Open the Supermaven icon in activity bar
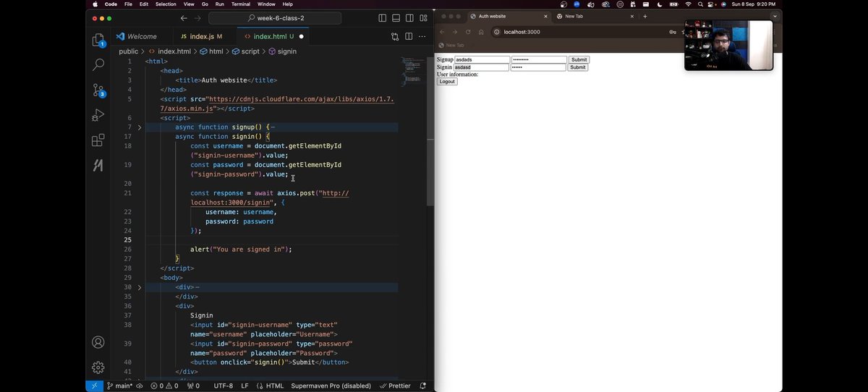This screenshot has height=392, width=868. click(98, 165)
